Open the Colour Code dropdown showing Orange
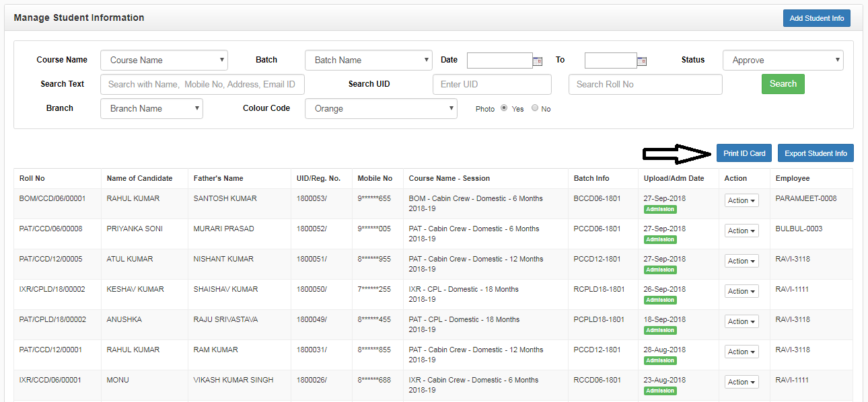This screenshot has width=868, height=402. point(381,108)
